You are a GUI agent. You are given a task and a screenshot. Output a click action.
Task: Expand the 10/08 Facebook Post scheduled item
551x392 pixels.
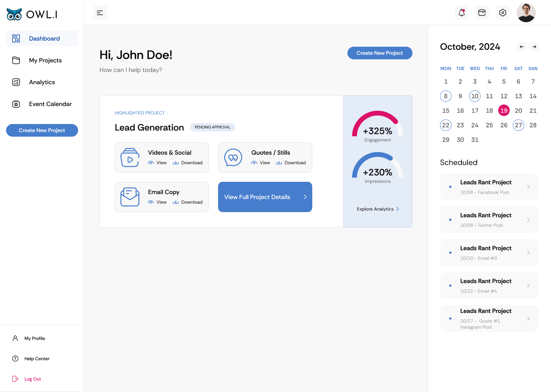(489, 187)
